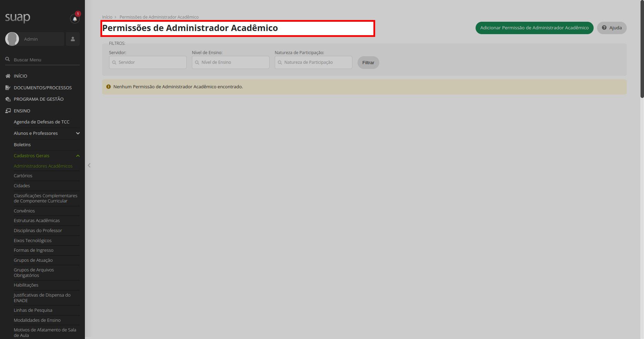The image size is (644, 339).
Task: Open Motivos de Afatamento de Sala de Aula
Action: 45,332
